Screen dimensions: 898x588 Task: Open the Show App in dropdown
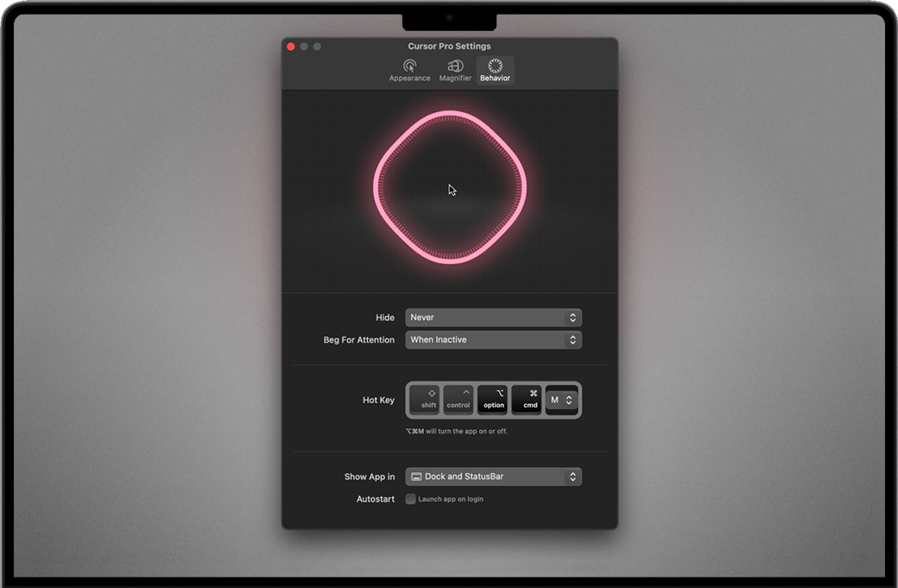click(493, 477)
